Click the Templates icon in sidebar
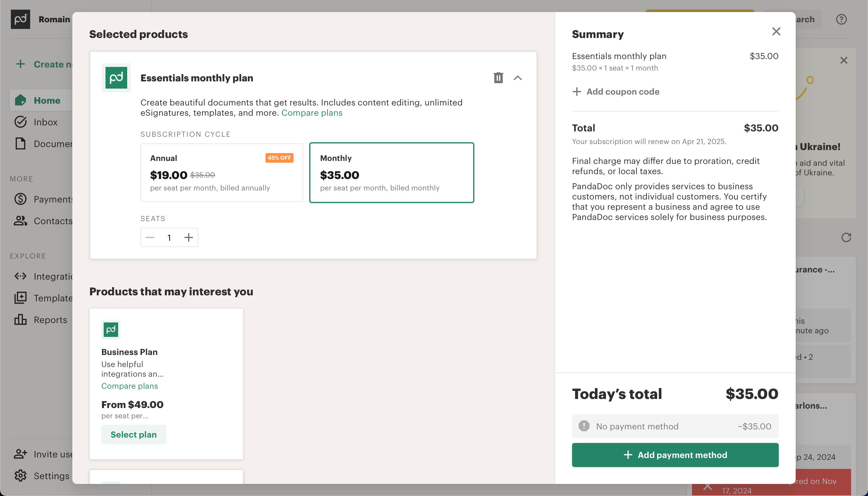This screenshot has height=496, width=868. coord(20,298)
